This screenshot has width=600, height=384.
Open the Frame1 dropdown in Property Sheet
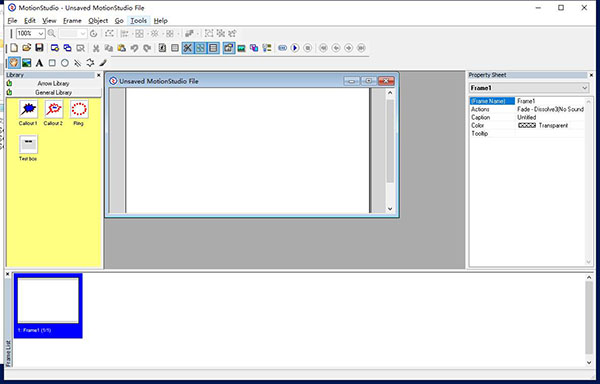529,88
